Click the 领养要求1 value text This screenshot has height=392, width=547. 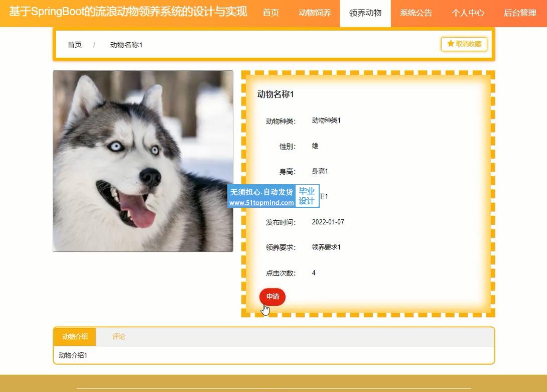[x=326, y=247]
